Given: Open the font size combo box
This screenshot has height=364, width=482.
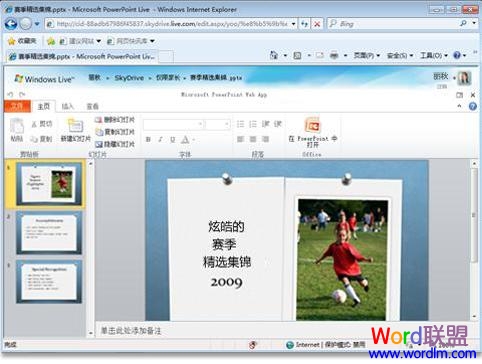Looking at the screenshot, I should (218, 124).
